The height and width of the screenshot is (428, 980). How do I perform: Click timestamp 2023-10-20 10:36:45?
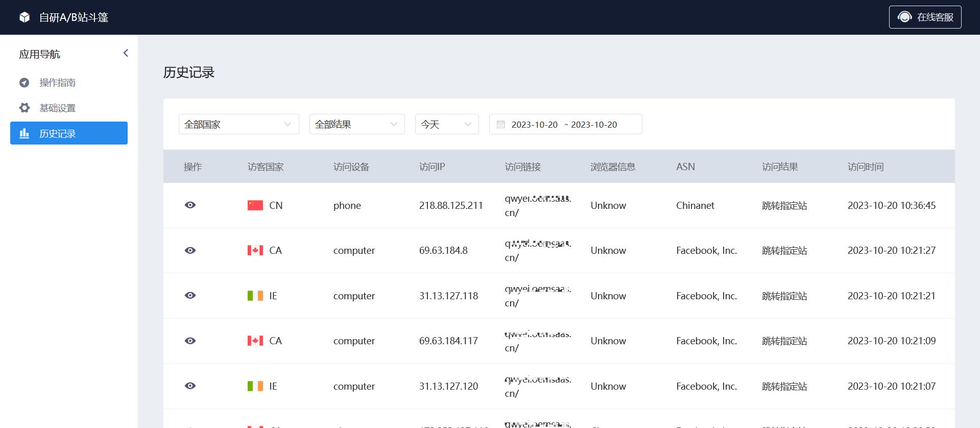point(892,205)
